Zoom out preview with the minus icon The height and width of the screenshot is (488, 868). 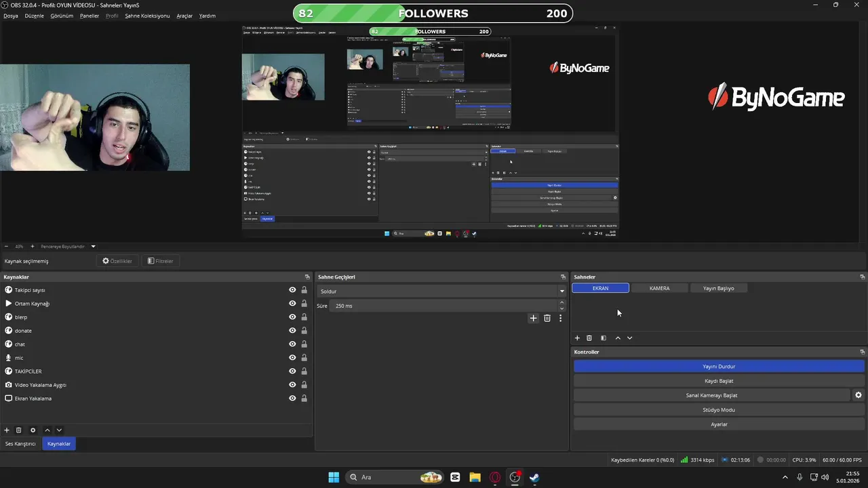pos(6,247)
